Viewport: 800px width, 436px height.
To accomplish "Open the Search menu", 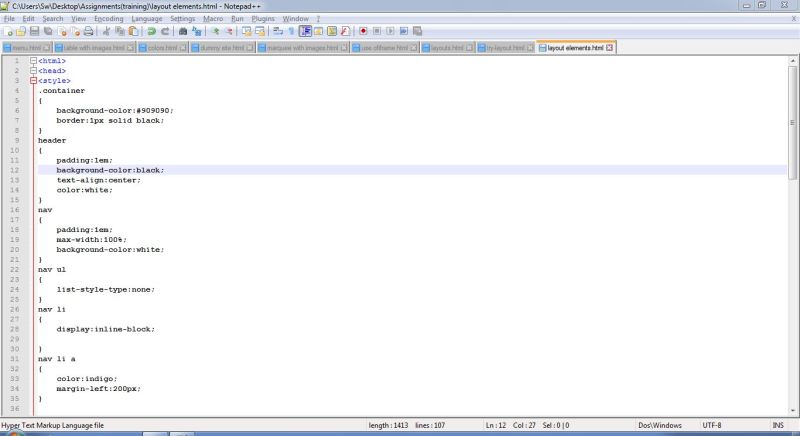I will (53, 18).
